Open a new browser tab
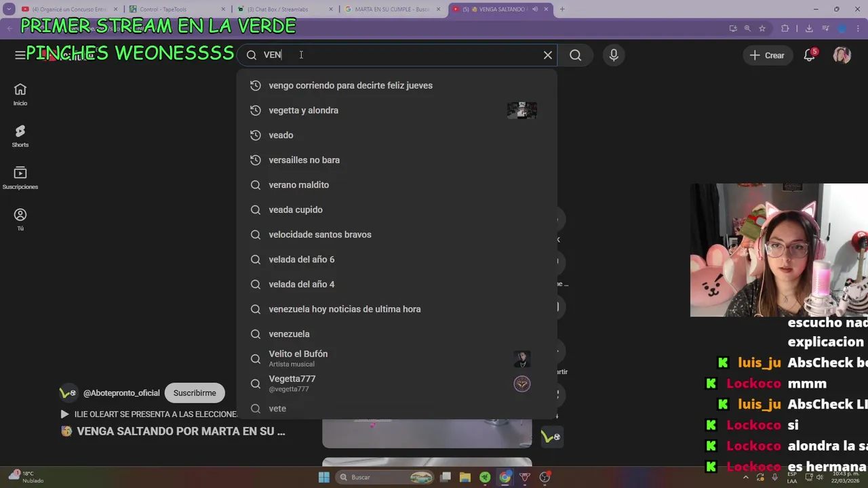868x488 pixels. (x=562, y=9)
